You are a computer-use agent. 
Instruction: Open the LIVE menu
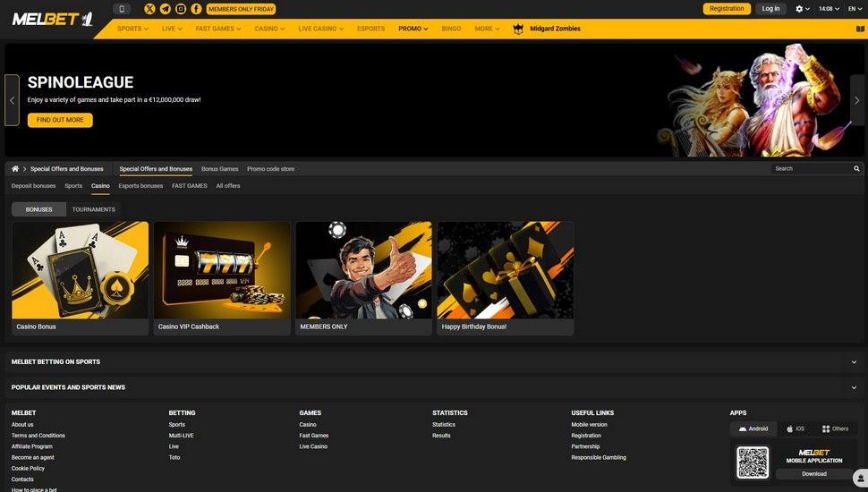172,29
